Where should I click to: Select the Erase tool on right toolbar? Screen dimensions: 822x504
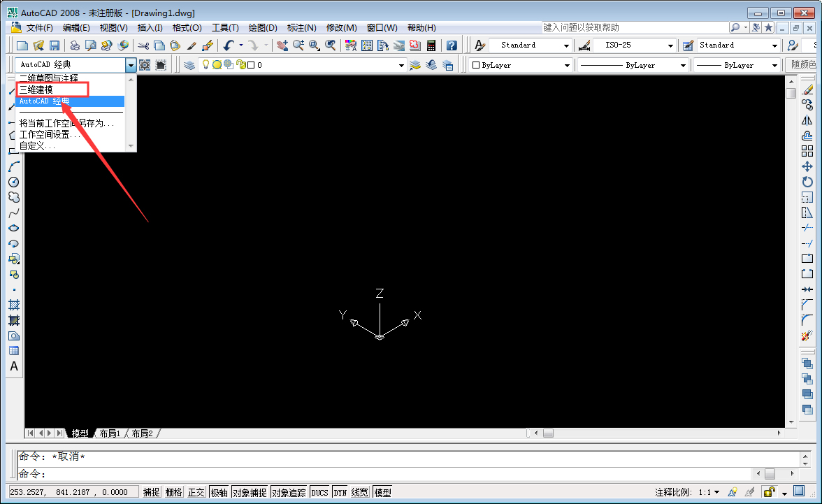(807, 89)
